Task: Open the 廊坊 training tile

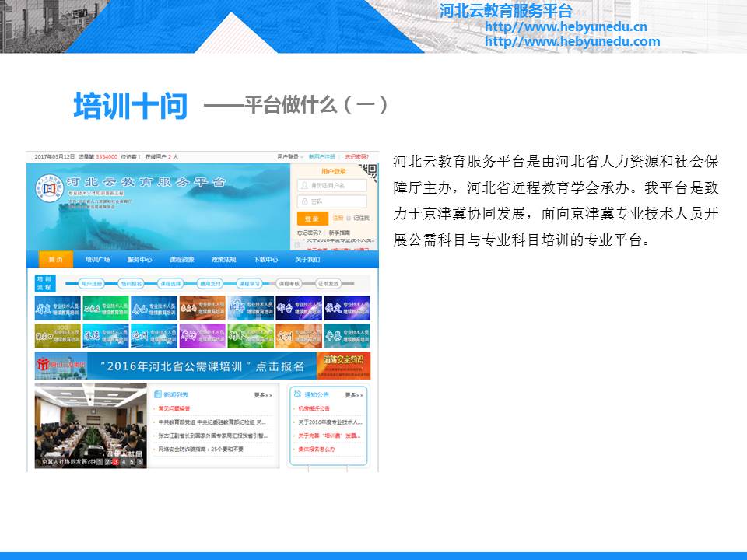Action: [x=202, y=336]
